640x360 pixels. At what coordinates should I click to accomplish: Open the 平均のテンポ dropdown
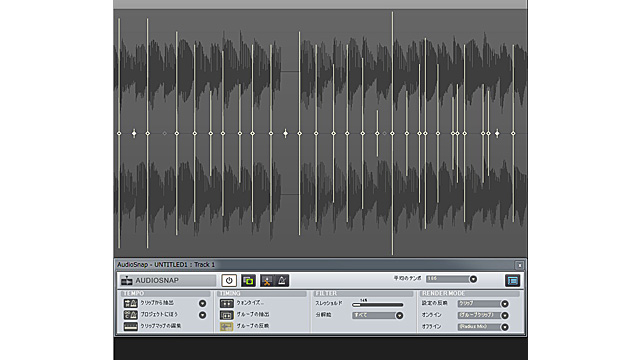tap(473, 279)
